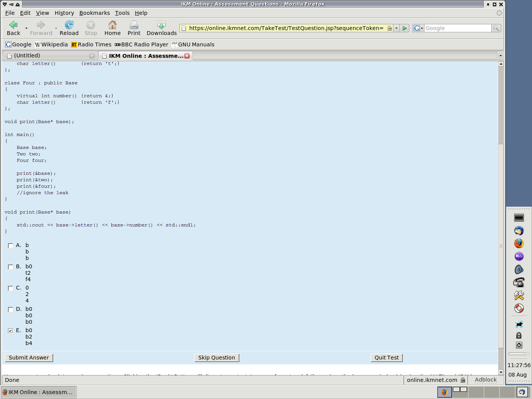This screenshot has height=399, width=532.
Task: Open the Tools menu
Action: (122, 13)
